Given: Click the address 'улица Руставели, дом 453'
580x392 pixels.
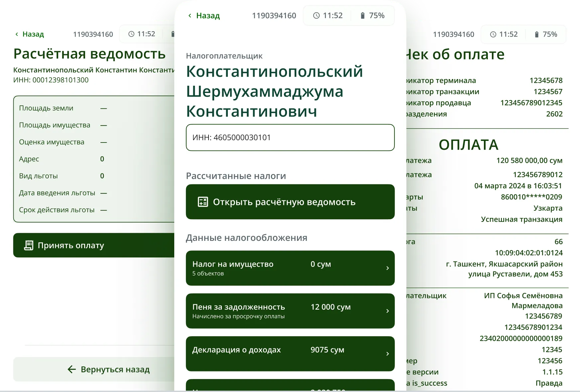Looking at the screenshot, I should [x=515, y=274].
